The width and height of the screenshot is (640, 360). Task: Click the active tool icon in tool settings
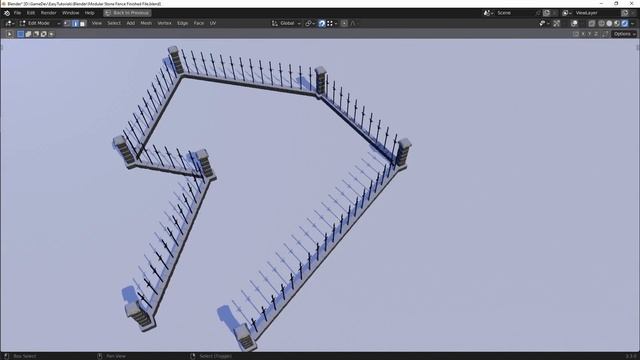[9, 34]
